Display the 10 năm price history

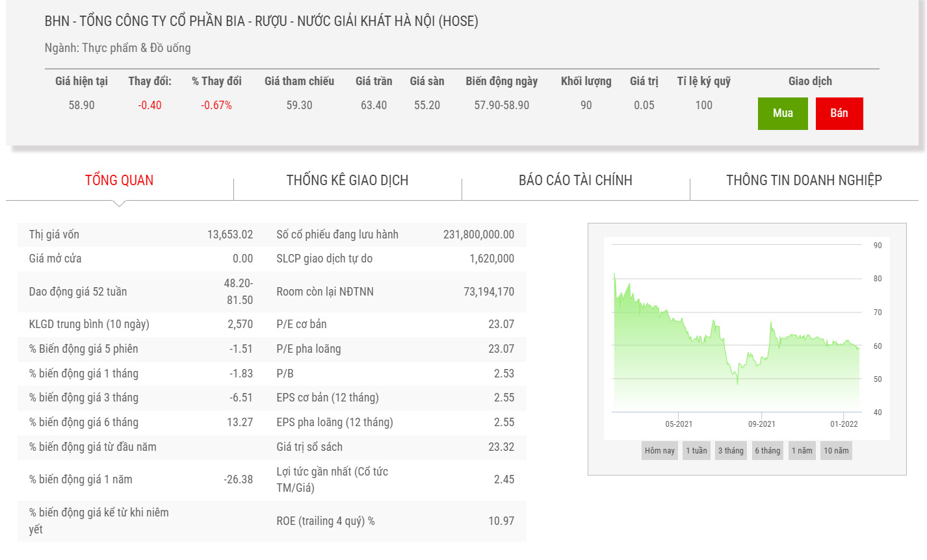click(x=836, y=451)
